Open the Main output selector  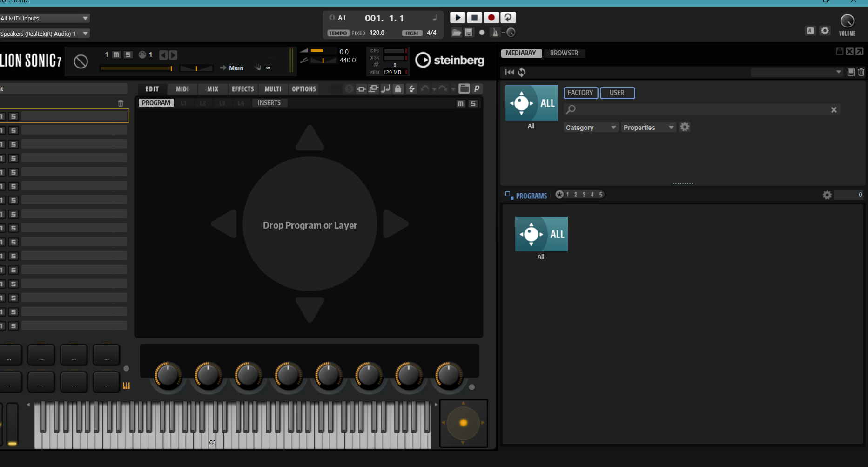coord(236,68)
